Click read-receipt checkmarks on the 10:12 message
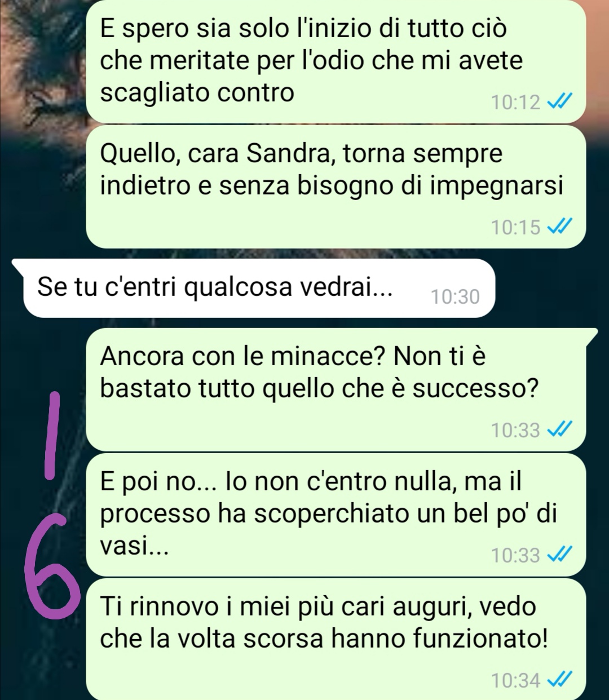This screenshot has width=609, height=700. (559, 102)
